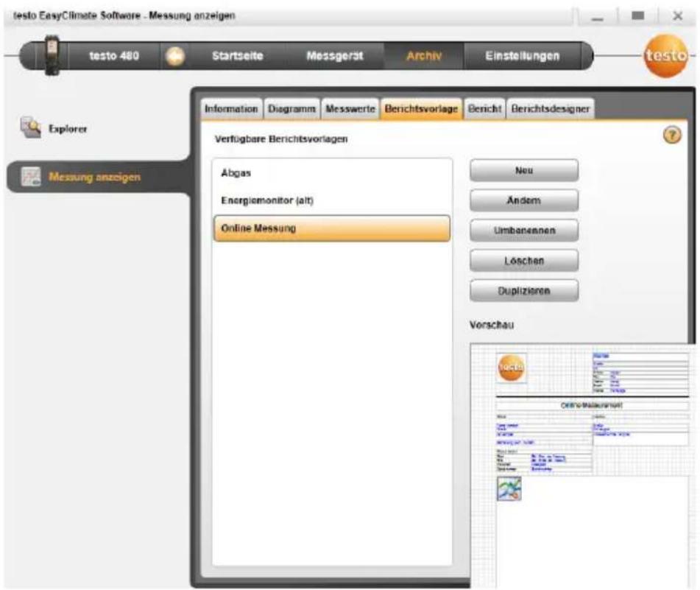
Task: Open the Messgerät menu
Action: point(335,56)
